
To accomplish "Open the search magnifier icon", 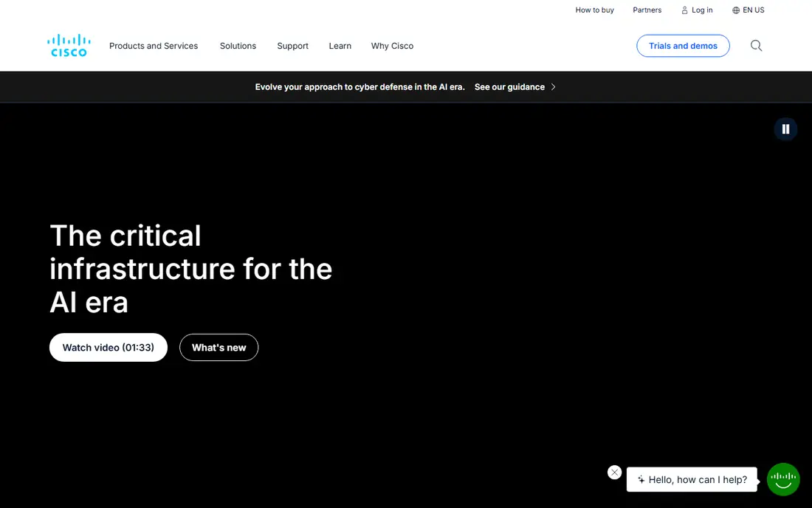I will pos(756,46).
